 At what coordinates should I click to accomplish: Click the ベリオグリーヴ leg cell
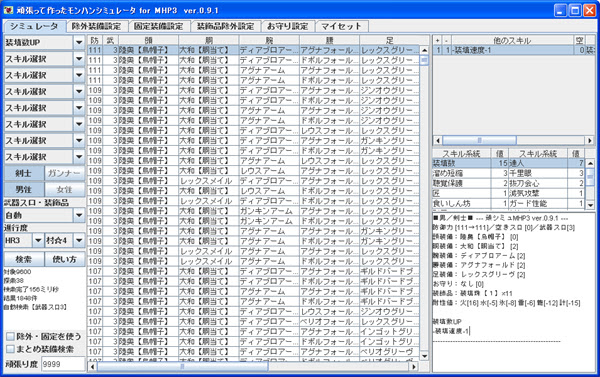coord(390,352)
